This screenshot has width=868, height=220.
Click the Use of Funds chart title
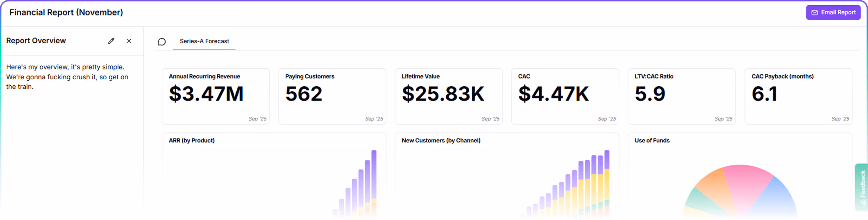(652, 140)
